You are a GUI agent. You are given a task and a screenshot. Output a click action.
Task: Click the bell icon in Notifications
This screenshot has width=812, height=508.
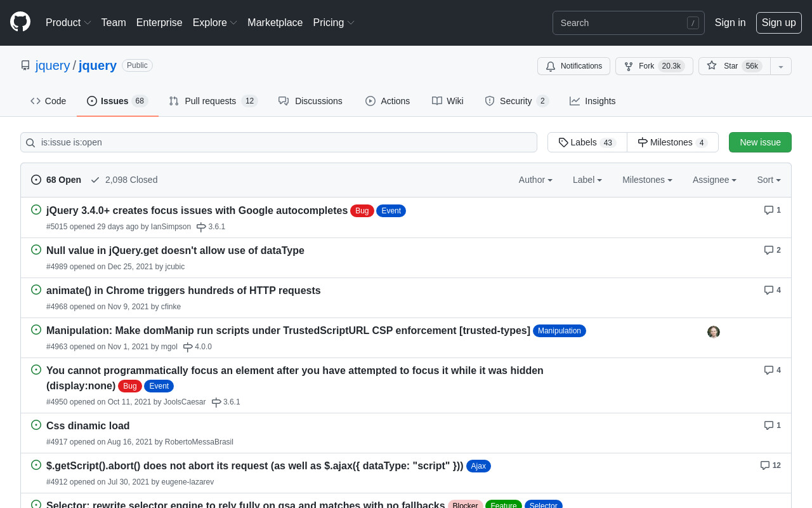551,66
